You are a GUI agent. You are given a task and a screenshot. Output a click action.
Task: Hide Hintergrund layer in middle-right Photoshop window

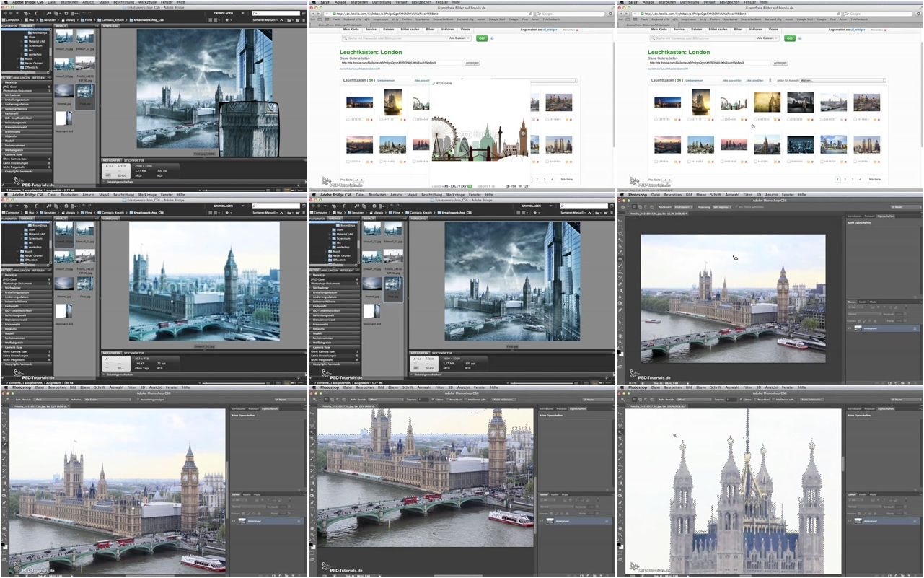click(x=850, y=328)
